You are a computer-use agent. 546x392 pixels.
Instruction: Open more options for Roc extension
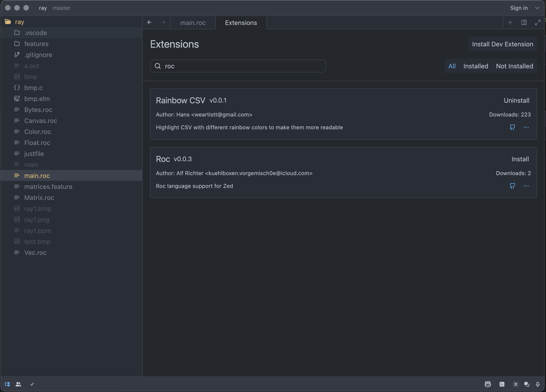[x=526, y=186]
